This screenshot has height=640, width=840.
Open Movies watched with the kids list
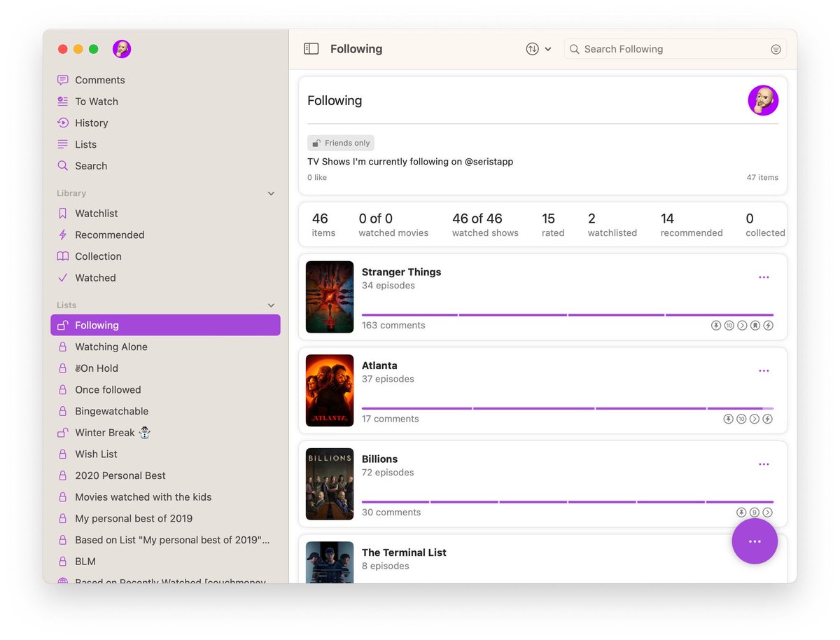(165, 497)
